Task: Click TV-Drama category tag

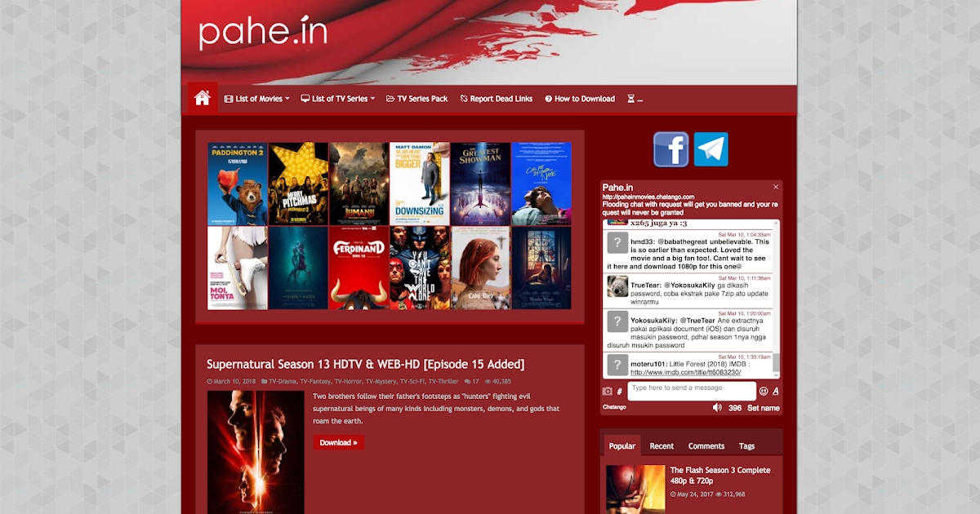Action: (283, 381)
